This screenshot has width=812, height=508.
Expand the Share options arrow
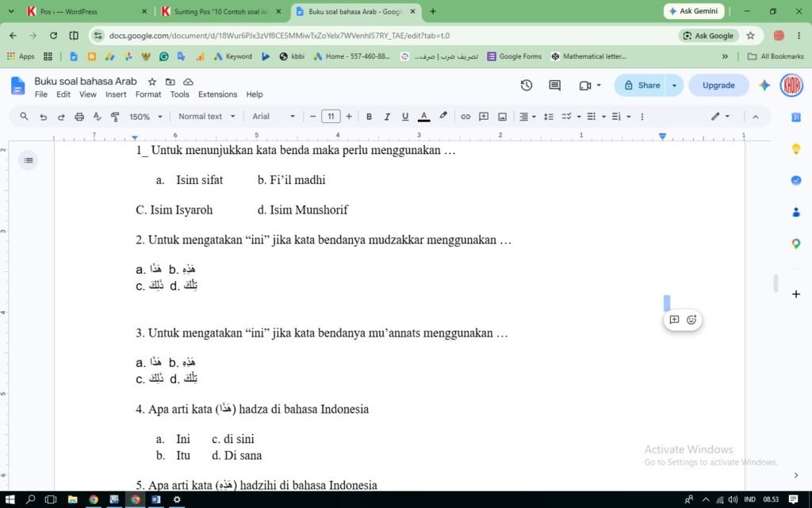(x=674, y=86)
